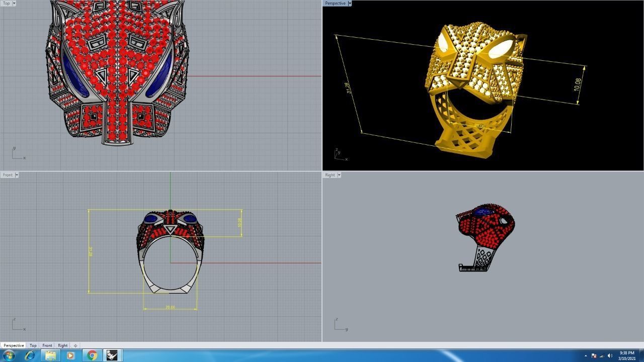The height and width of the screenshot is (362, 644).
Task: Open the volume speaker tray icon
Action: point(610,356)
